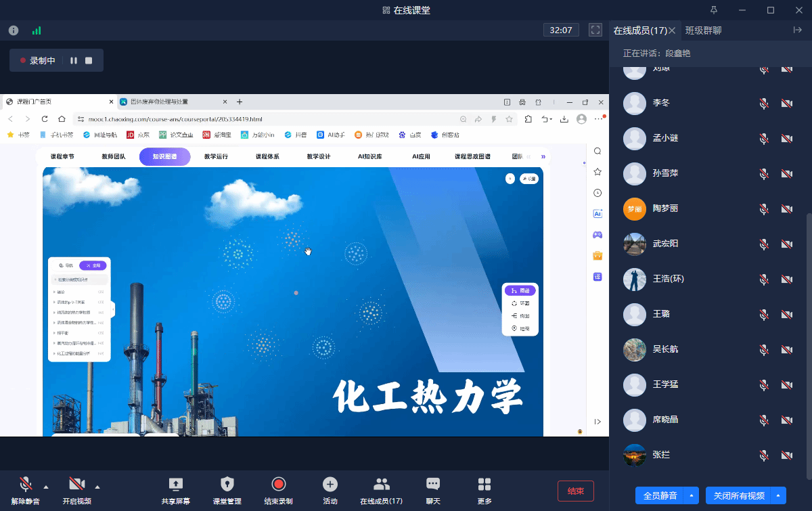Click the green network signal icon
This screenshot has width=812, height=511.
point(36,30)
